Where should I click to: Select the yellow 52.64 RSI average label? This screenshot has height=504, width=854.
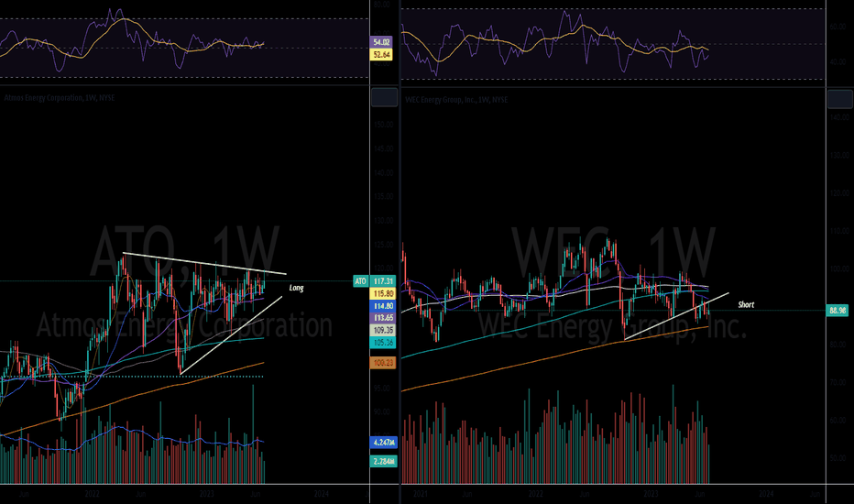(x=381, y=54)
